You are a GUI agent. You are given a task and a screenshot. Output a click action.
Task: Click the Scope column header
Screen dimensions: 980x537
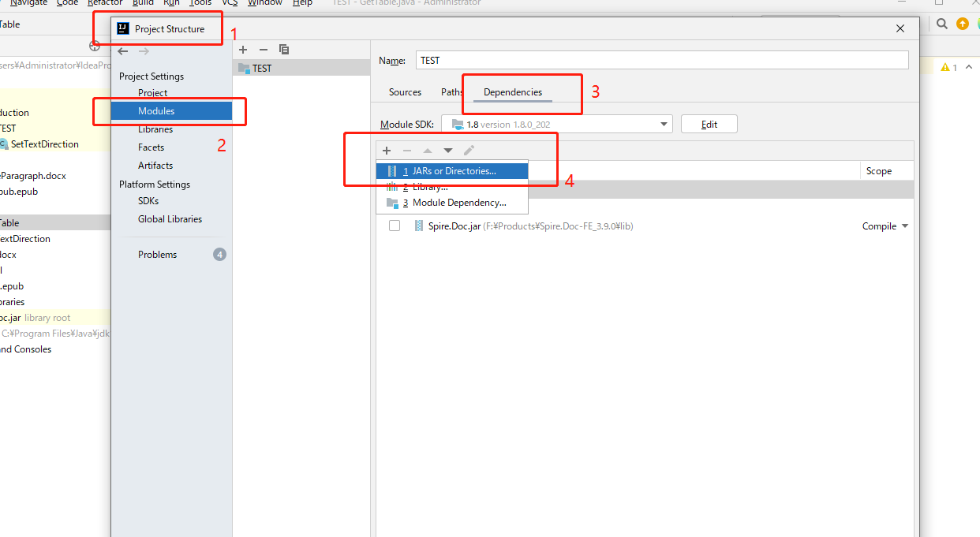(887, 171)
